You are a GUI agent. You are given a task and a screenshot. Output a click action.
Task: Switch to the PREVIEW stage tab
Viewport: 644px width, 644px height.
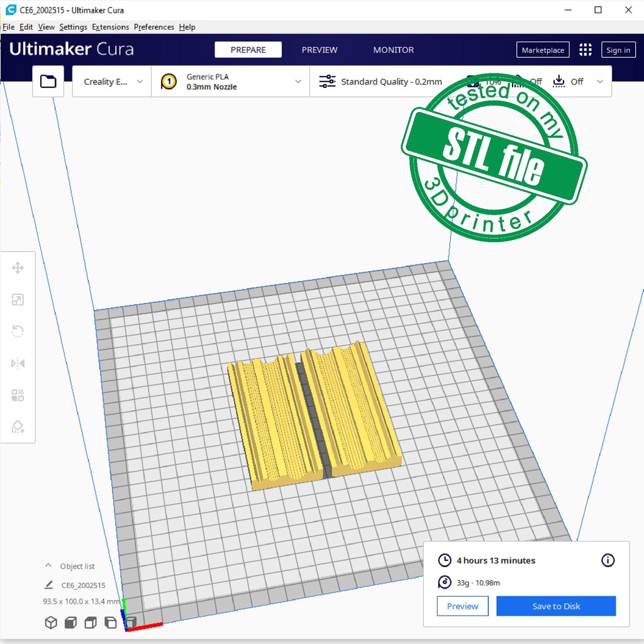tap(319, 50)
